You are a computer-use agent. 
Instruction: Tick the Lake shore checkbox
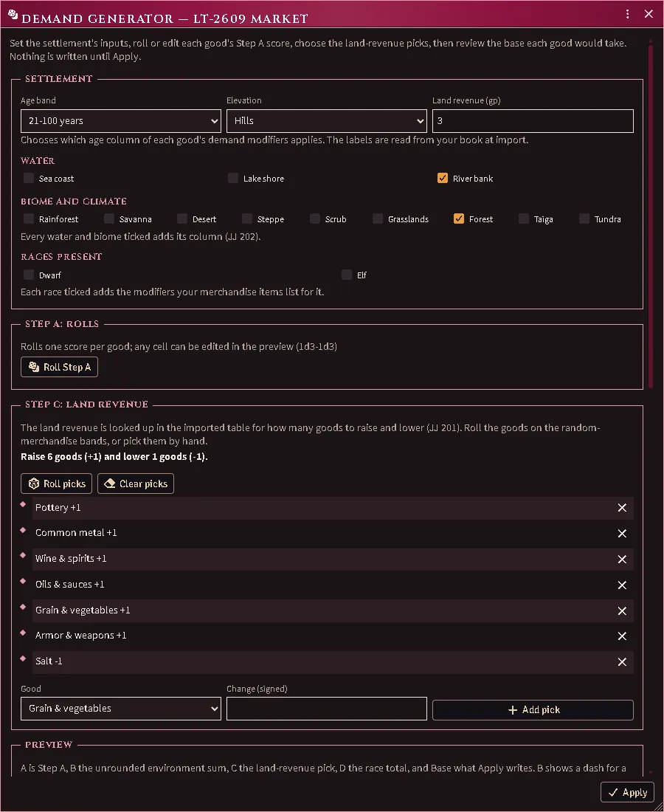(233, 178)
